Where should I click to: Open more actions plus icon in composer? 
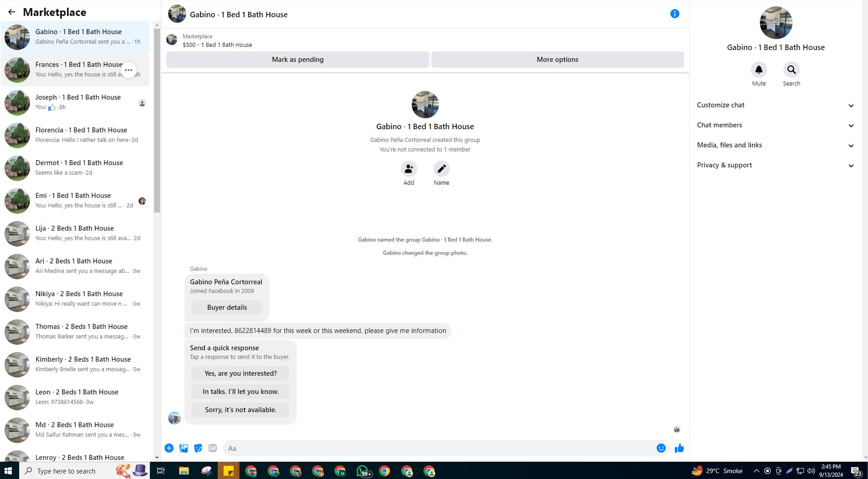click(x=169, y=449)
